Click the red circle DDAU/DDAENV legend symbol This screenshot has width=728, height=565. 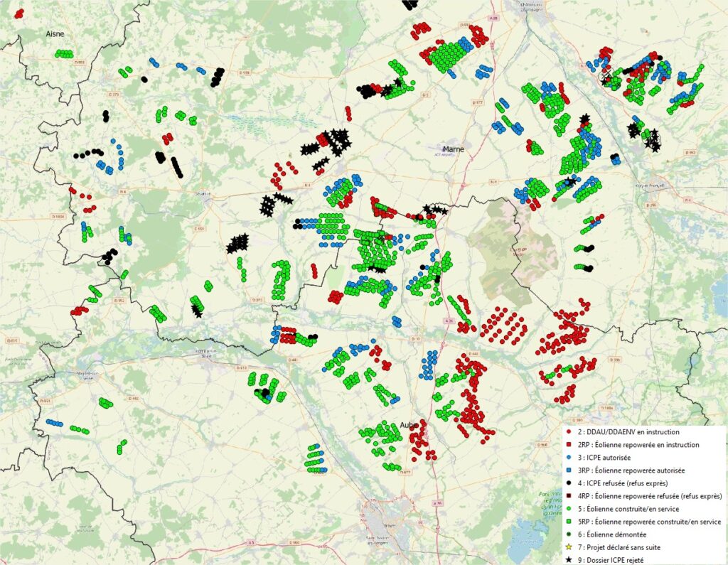[569, 432]
